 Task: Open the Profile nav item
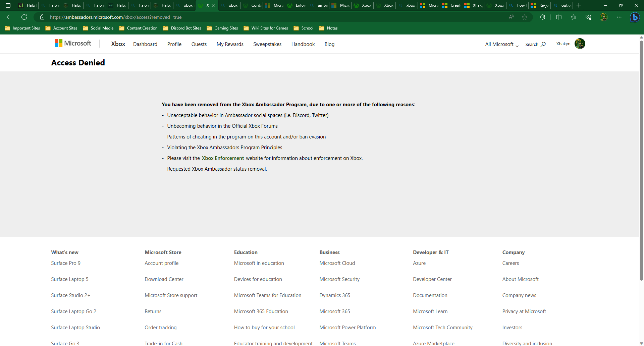click(174, 44)
